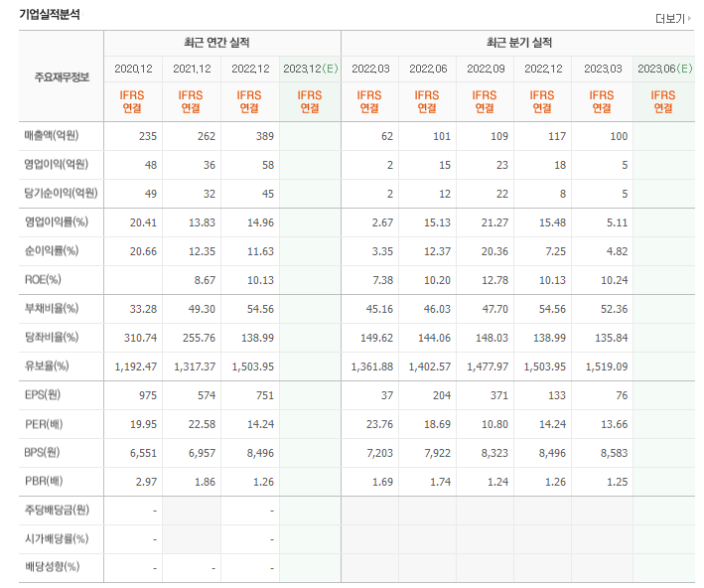The width and height of the screenshot is (704, 588).
Task: Select the 2022.09 column header
Action: pyautogui.click(x=486, y=69)
